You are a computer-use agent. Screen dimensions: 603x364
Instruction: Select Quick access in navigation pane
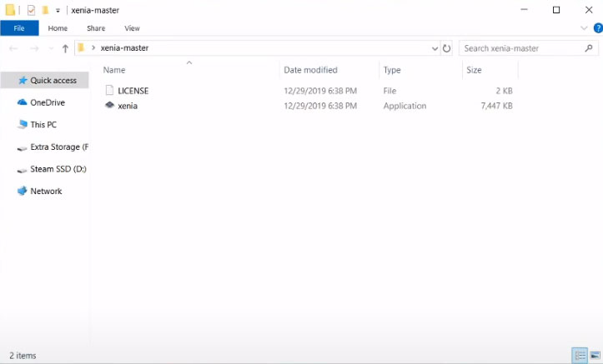(45, 80)
